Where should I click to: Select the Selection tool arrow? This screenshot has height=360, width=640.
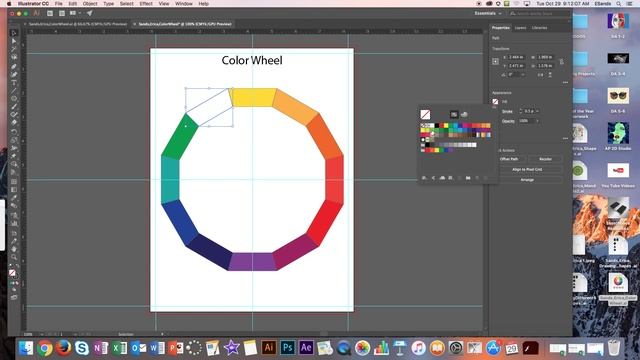pos(14,33)
